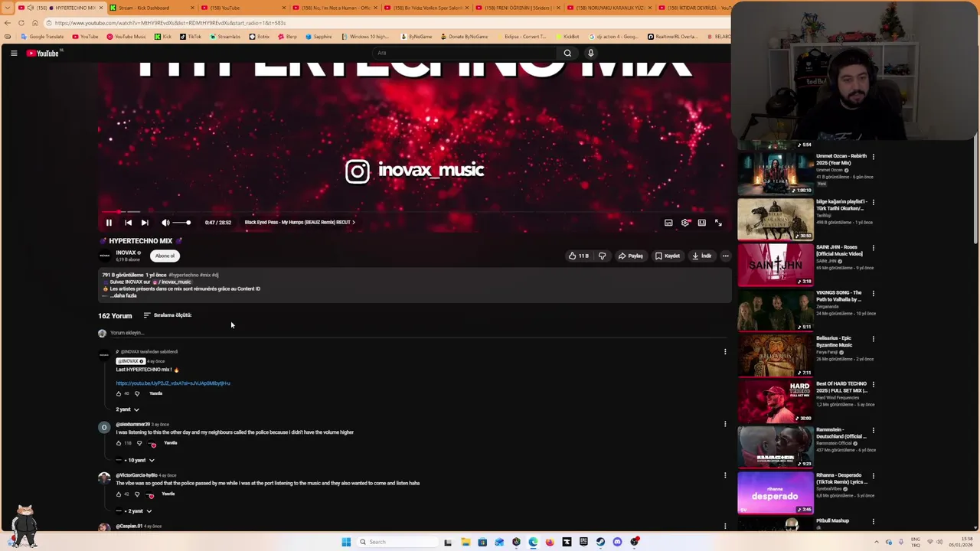Open options for VictorGarcia comment
Screen dimensions: 980x551
[x=725, y=475]
